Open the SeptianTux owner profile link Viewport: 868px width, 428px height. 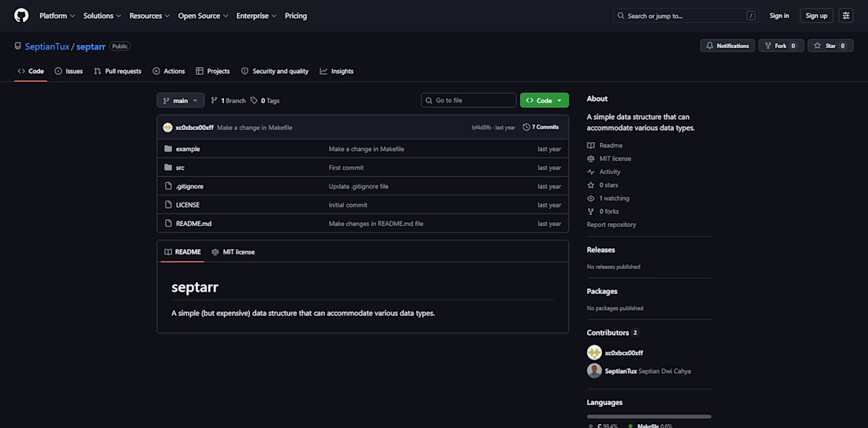(x=47, y=47)
